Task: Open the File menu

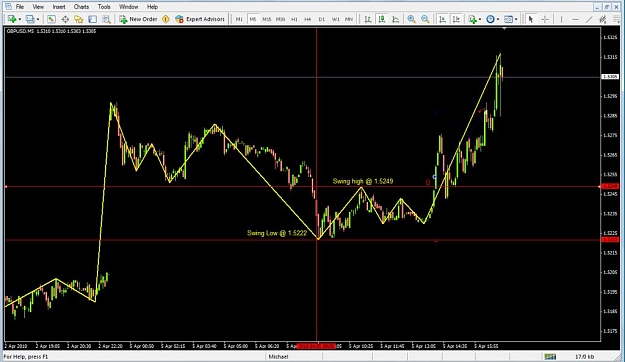Action: pyautogui.click(x=20, y=7)
